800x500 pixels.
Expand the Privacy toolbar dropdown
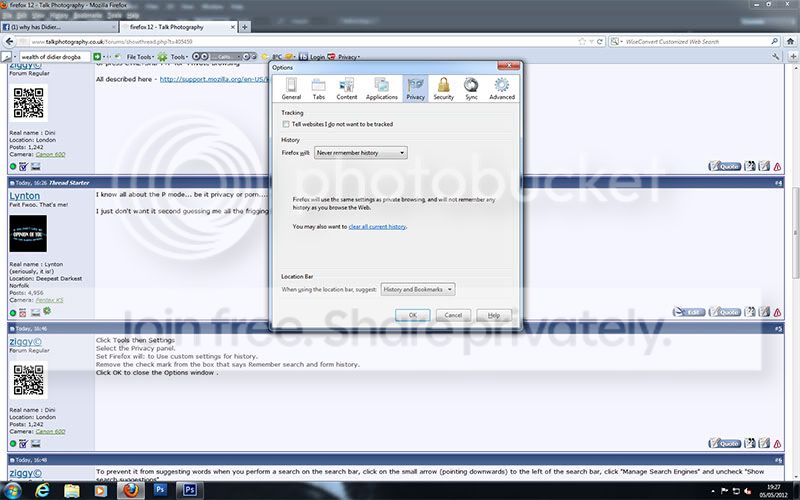point(348,57)
